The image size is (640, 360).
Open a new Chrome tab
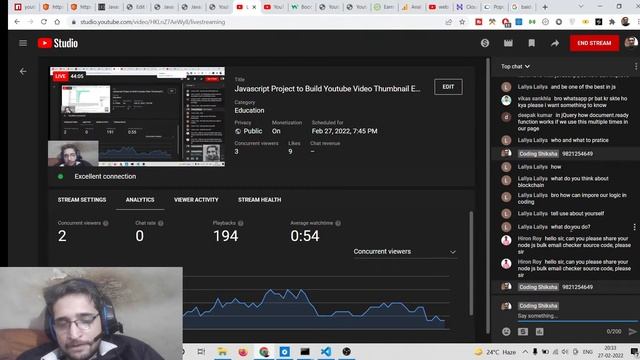[x=544, y=7]
